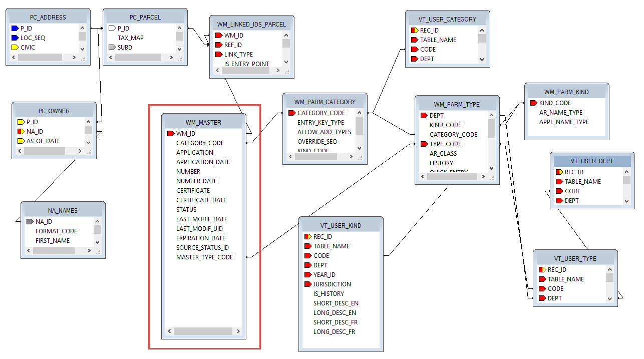Click the gray key icon beside NA_ID in NA_NAMES

point(30,222)
